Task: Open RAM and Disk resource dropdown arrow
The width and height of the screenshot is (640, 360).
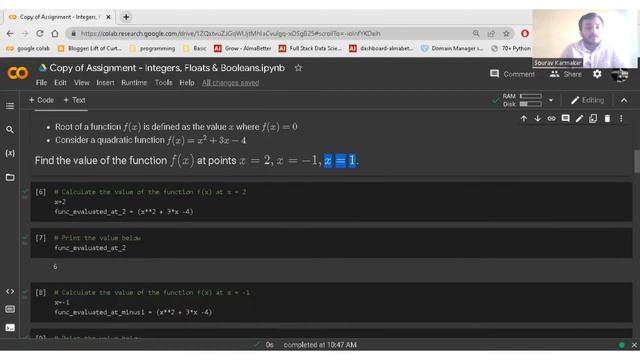Action: (x=551, y=100)
